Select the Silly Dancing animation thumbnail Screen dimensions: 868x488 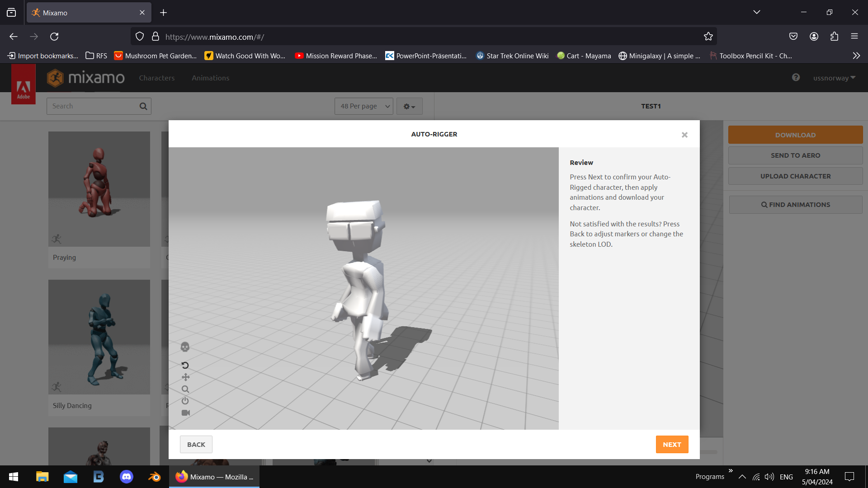click(99, 337)
